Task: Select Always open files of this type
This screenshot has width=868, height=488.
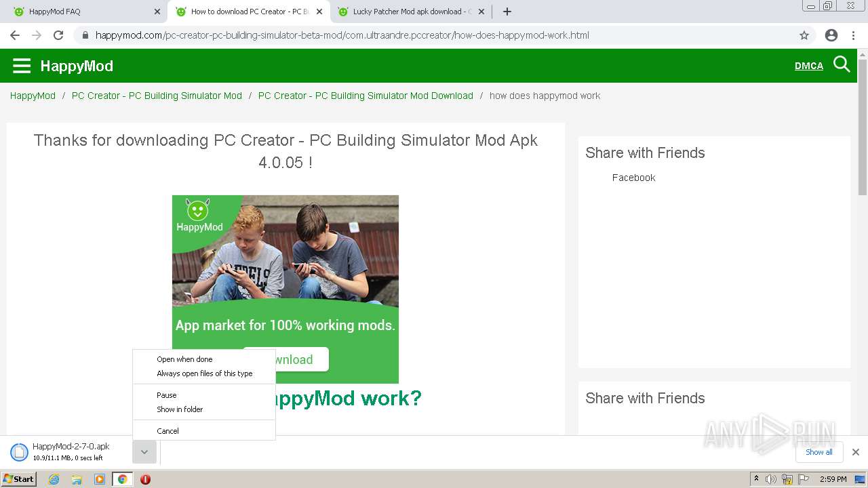Action: pos(203,373)
